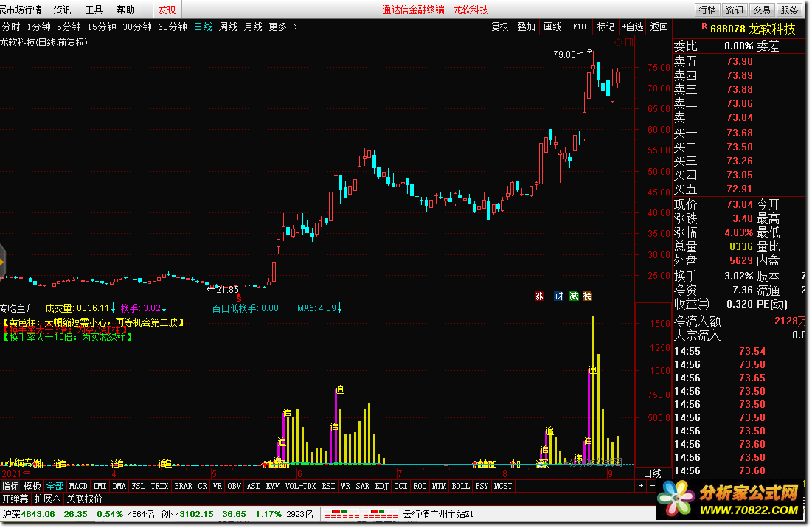812x528 pixels.
Task: Click the red 涨 marker icon
Action: [539, 296]
